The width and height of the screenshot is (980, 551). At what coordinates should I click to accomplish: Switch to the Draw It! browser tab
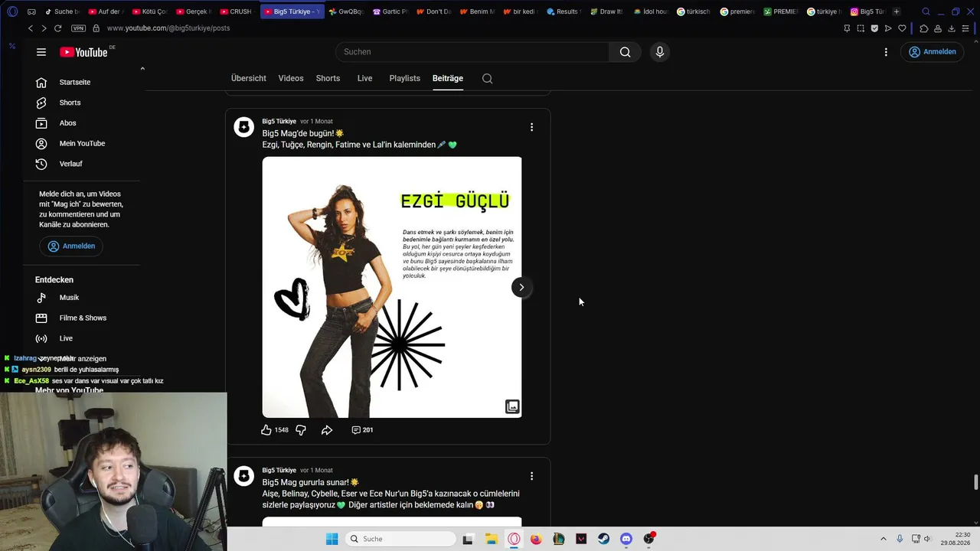point(606,11)
